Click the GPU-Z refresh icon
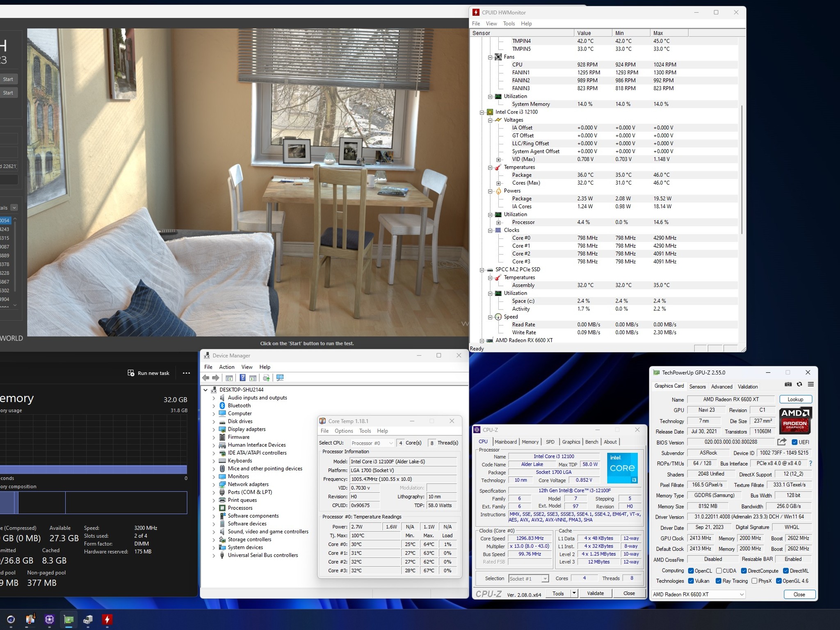This screenshot has width=840, height=630. click(799, 384)
